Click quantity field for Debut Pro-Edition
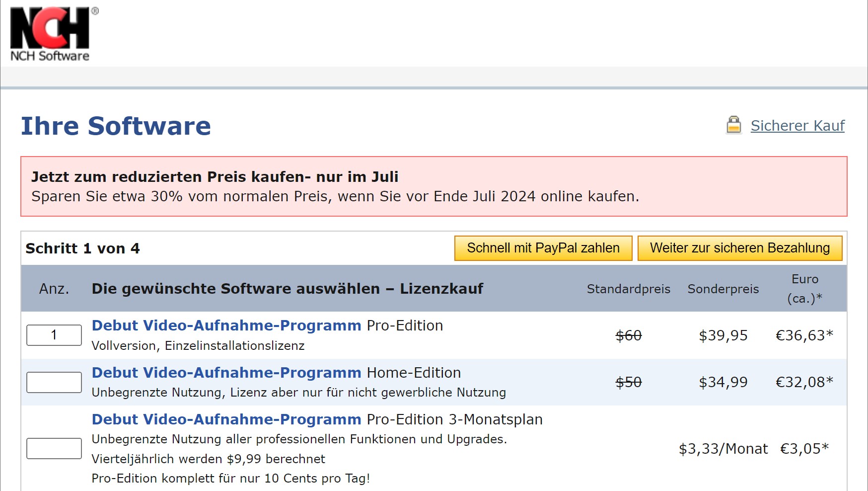This screenshot has height=491, width=868. coord(54,335)
